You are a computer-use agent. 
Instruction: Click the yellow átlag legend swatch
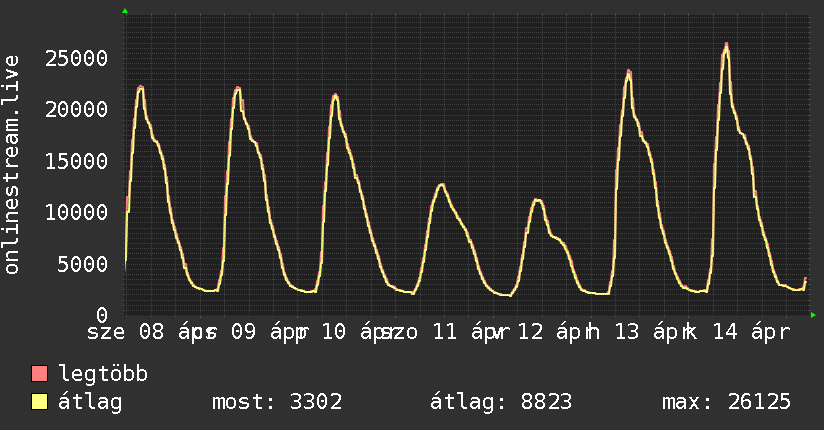pyautogui.click(x=39, y=402)
